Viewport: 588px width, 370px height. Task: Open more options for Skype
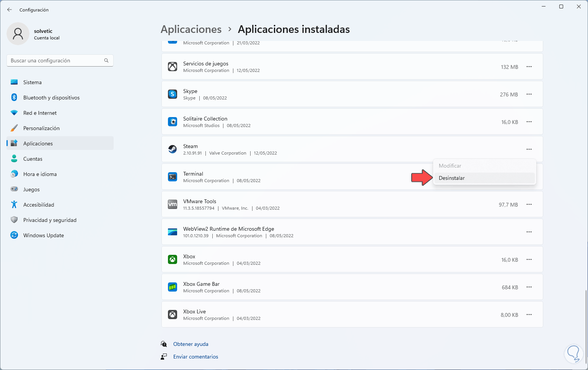coord(529,94)
